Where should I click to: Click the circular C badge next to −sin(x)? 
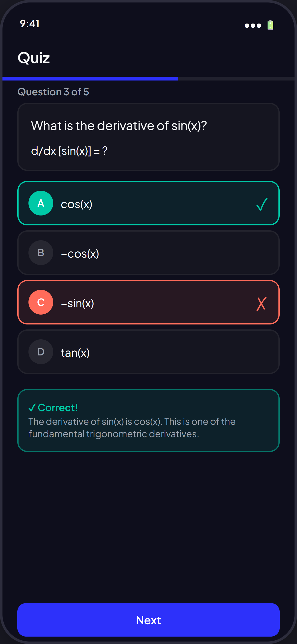(x=41, y=302)
